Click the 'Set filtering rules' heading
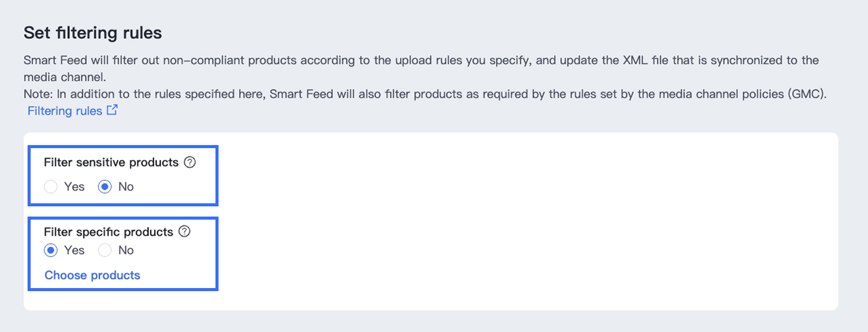Image resolution: width=868 pixels, height=332 pixels. 93,33
